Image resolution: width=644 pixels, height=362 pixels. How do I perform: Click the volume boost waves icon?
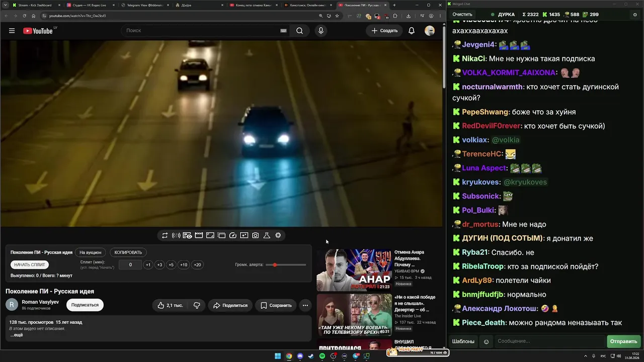pyautogui.click(x=176, y=235)
